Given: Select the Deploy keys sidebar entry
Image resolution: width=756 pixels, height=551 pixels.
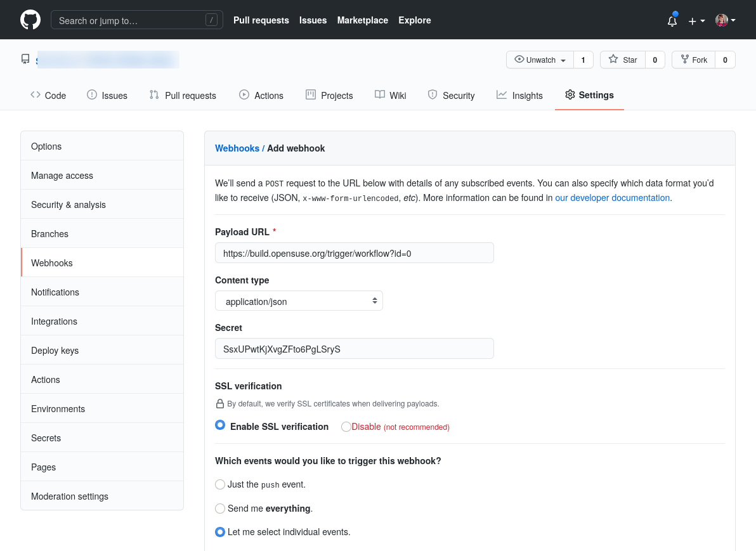Looking at the screenshot, I should 54,350.
